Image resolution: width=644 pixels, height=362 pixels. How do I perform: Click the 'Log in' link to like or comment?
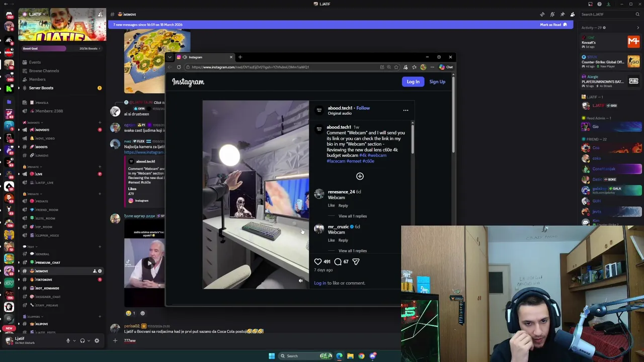[320, 283]
